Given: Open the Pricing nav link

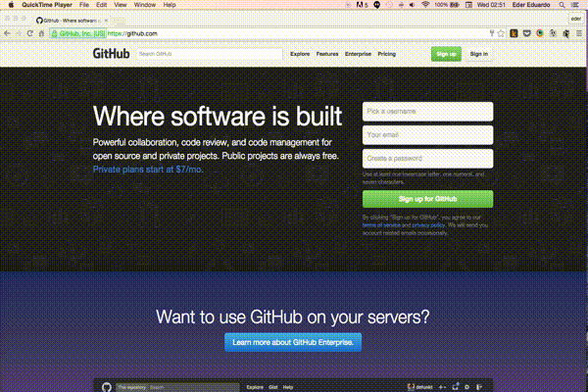Looking at the screenshot, I should [387, 54].
